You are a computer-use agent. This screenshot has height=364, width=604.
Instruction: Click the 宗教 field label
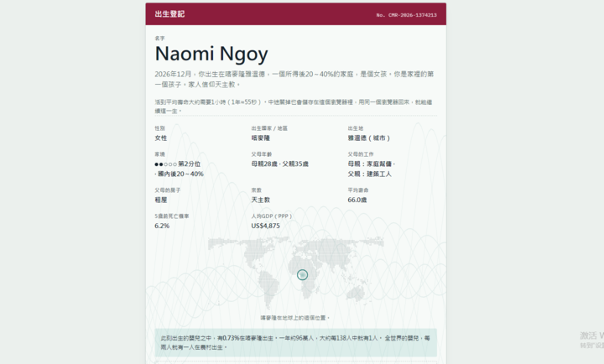click(257, 190)
